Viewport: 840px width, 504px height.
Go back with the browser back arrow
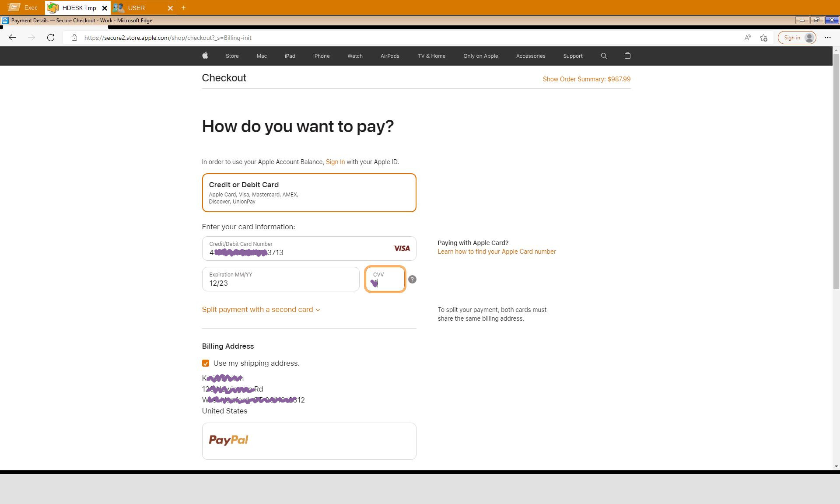(x=12, y=38)
